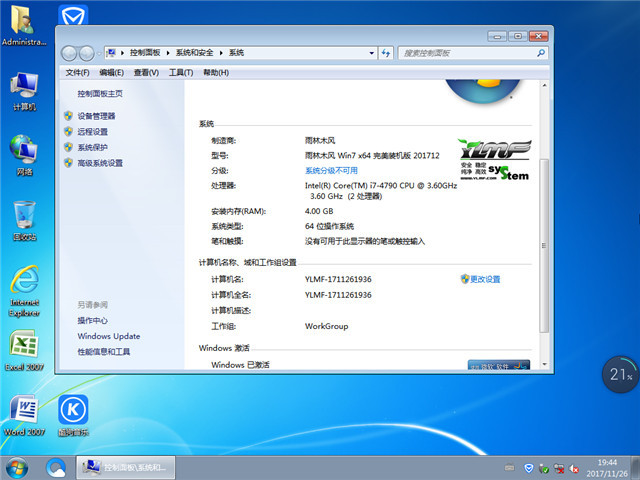Click the vertical scrollbar thumb
Screen dimensions: 640x480
[544, 245]
